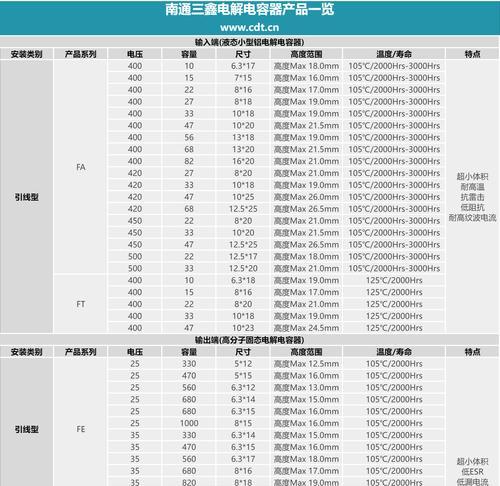Select the size cell 12.5*17
Viewport: 500px width, 486px height.
pyautogui.click(x=243, y=256)
